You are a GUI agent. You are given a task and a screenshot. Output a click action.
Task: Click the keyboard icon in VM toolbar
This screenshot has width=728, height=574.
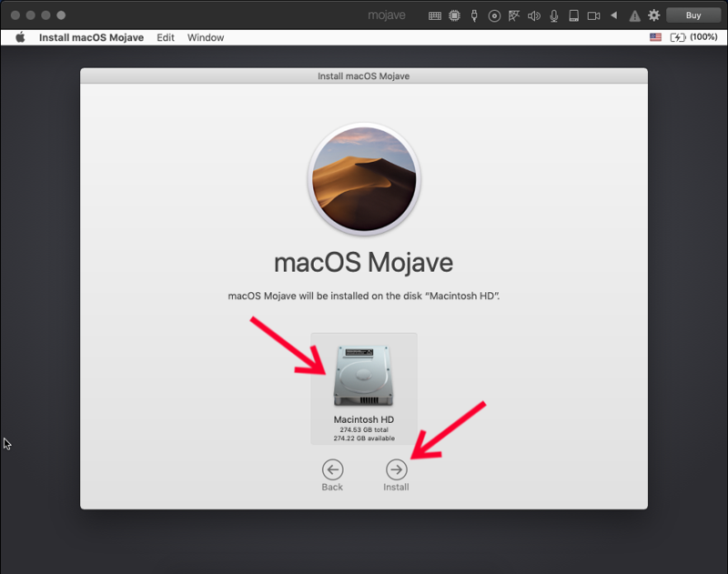tap(435, 15)
